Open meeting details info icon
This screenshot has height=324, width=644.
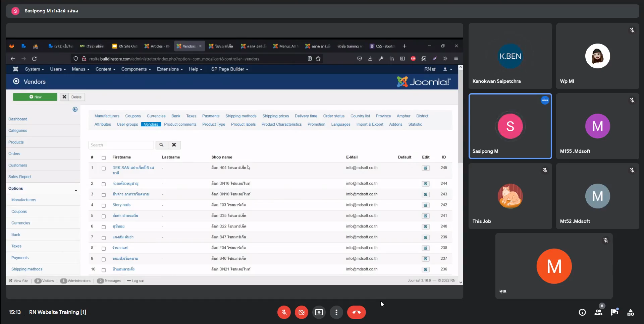[x=582, y=312]
